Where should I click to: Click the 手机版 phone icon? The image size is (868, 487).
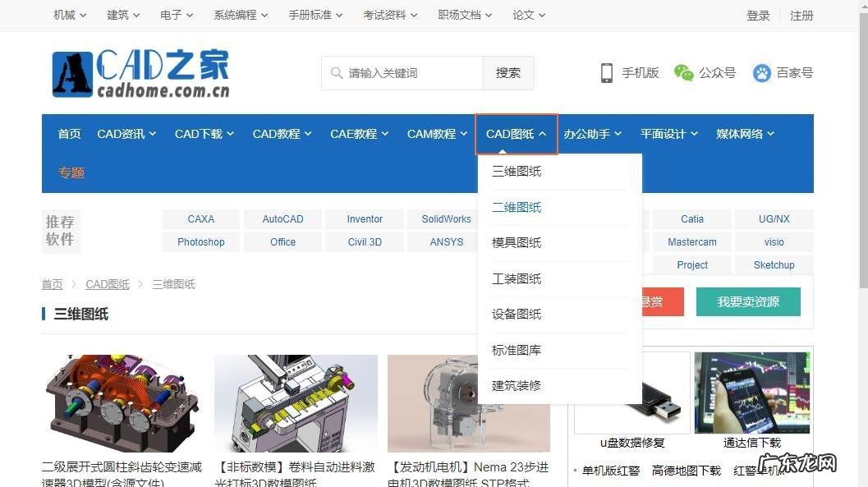click(x=606, y=72)
